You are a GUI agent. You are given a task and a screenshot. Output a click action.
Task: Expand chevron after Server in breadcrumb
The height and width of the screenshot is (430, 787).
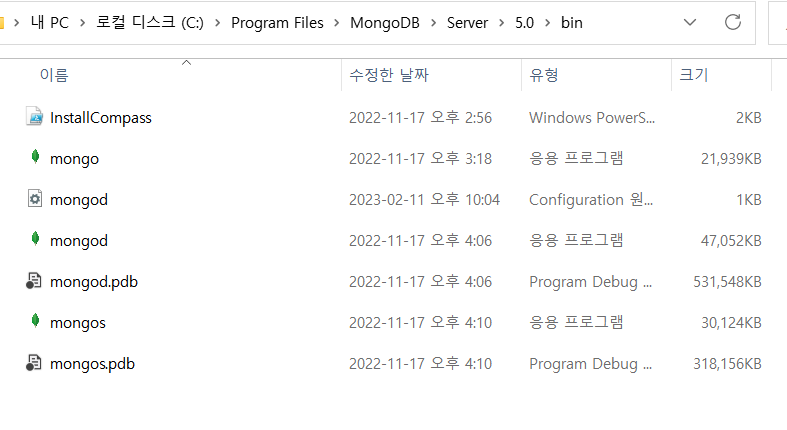coord(501,23)
